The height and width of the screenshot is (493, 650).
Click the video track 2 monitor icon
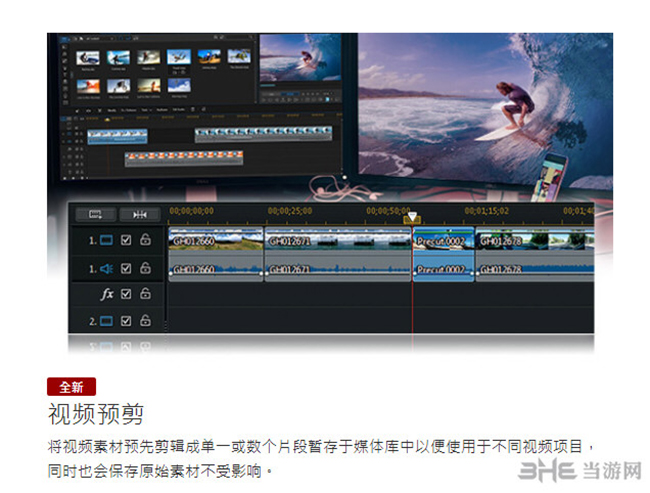107,321
